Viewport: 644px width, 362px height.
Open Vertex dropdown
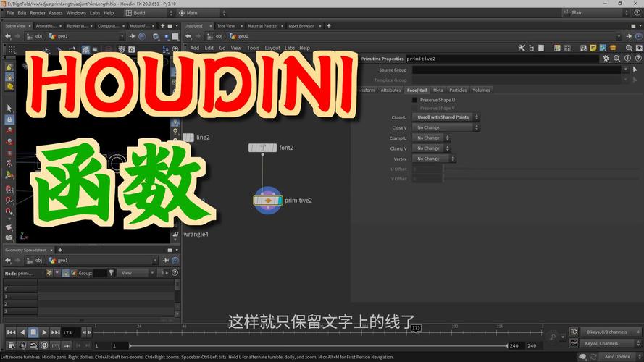tap(435, 159)
